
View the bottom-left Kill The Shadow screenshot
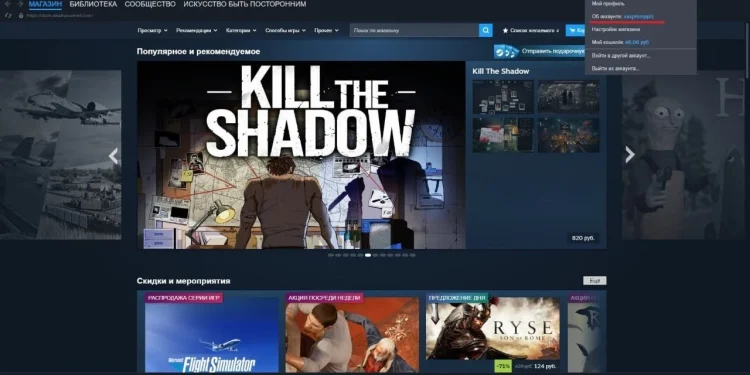point(503,135)
